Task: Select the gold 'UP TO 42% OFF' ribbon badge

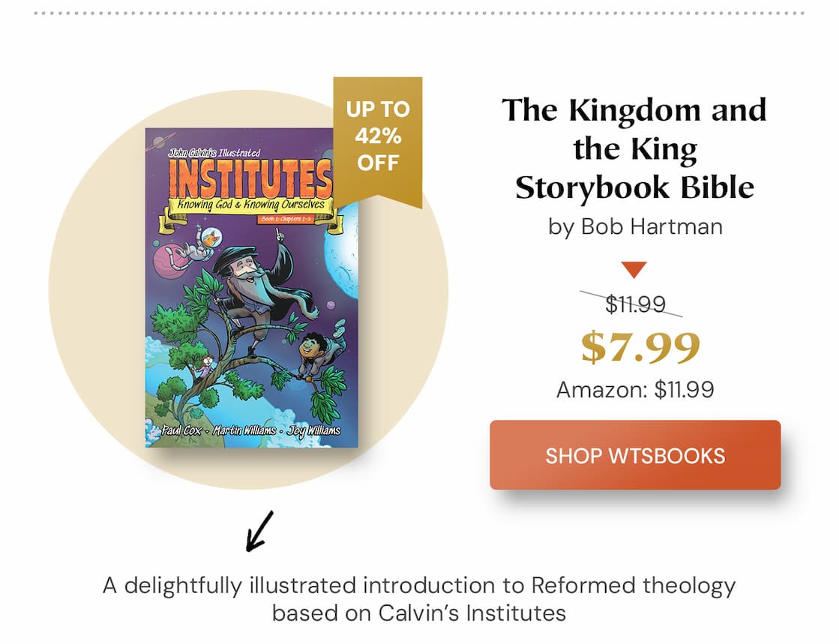Action: pyautogui.click(x=378, y=139)
